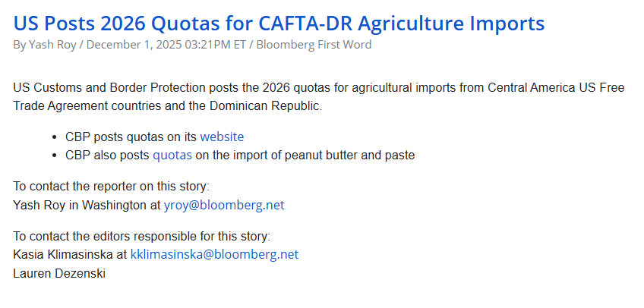
Task: Click the second bullet point marker
Action: click(55, 156)
